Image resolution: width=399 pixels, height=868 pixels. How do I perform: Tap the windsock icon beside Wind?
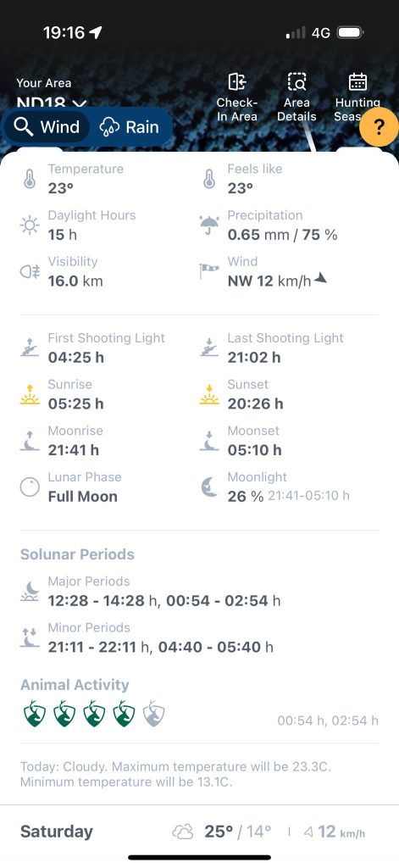(x=209, y=271)
